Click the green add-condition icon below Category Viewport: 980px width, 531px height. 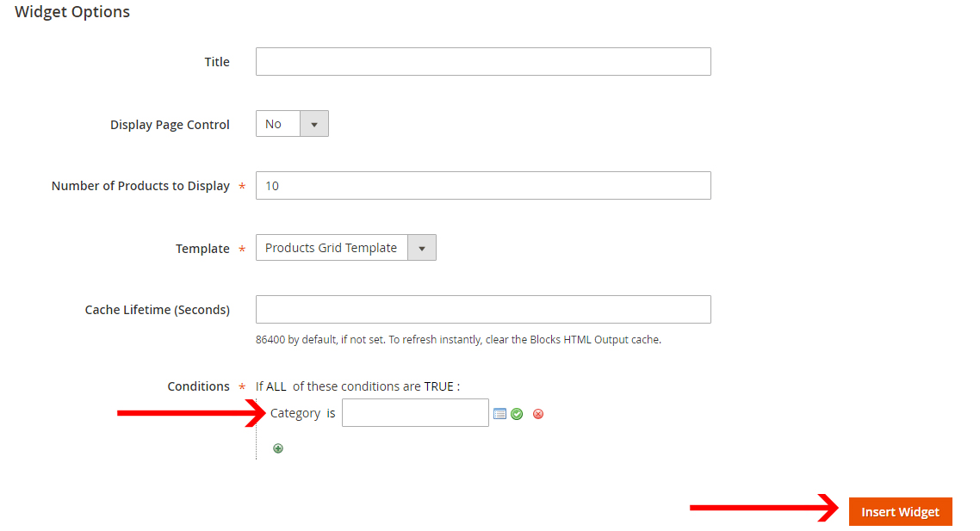click(277, 448)
